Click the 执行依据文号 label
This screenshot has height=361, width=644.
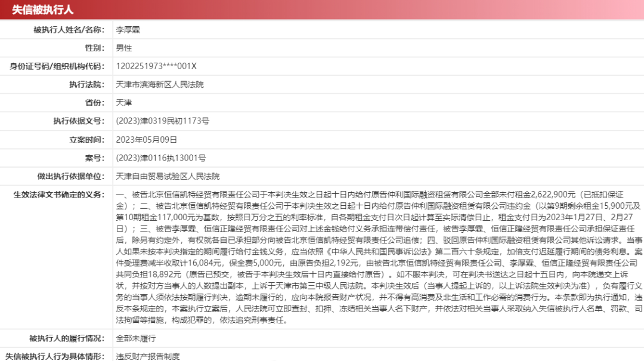coord(79,121)
